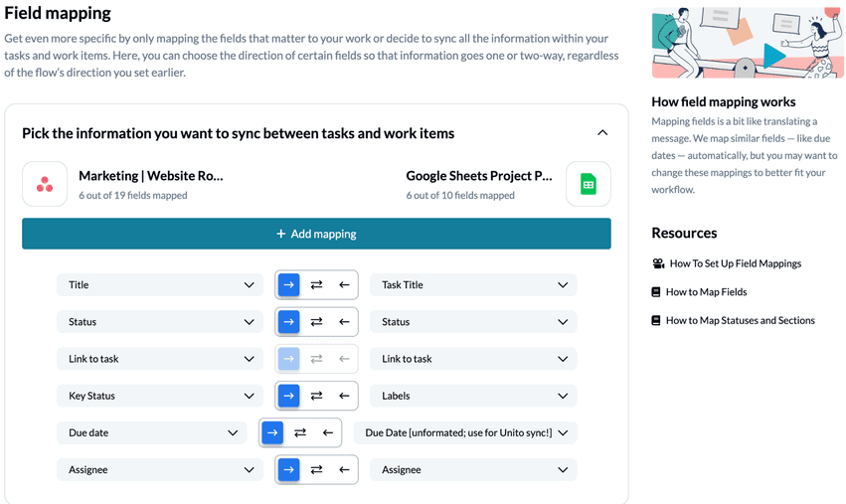Click the Google Sheets logo icon
The image size is (846, 504).
[x=589, y=184]
